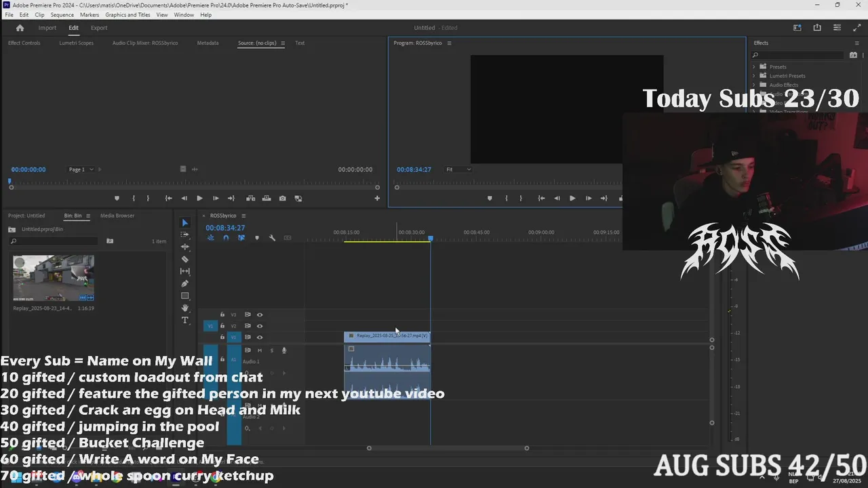Solo Audio 1 track with S button
868x488 pixels.
[272, 350]
